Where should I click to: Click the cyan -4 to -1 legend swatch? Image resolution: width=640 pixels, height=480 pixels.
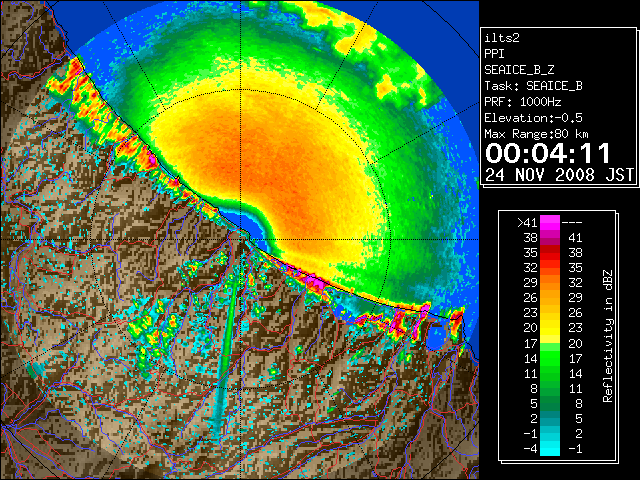pos(550,448)
